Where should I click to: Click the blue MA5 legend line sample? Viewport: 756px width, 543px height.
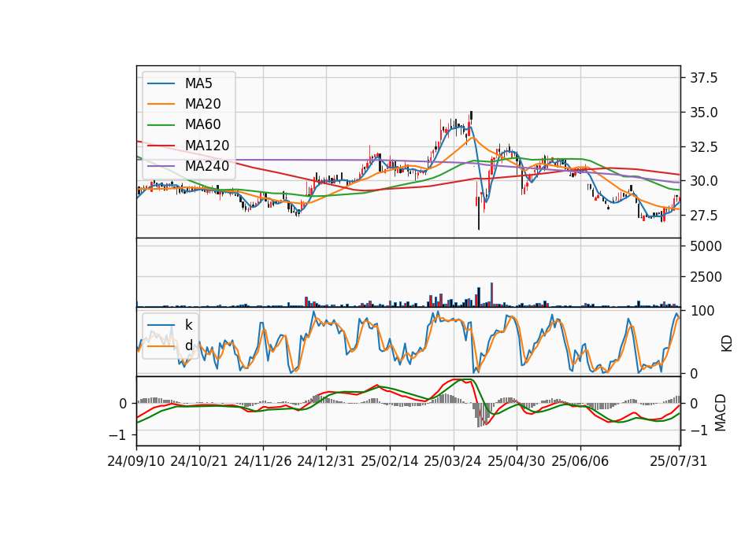(x=161, y=84)
